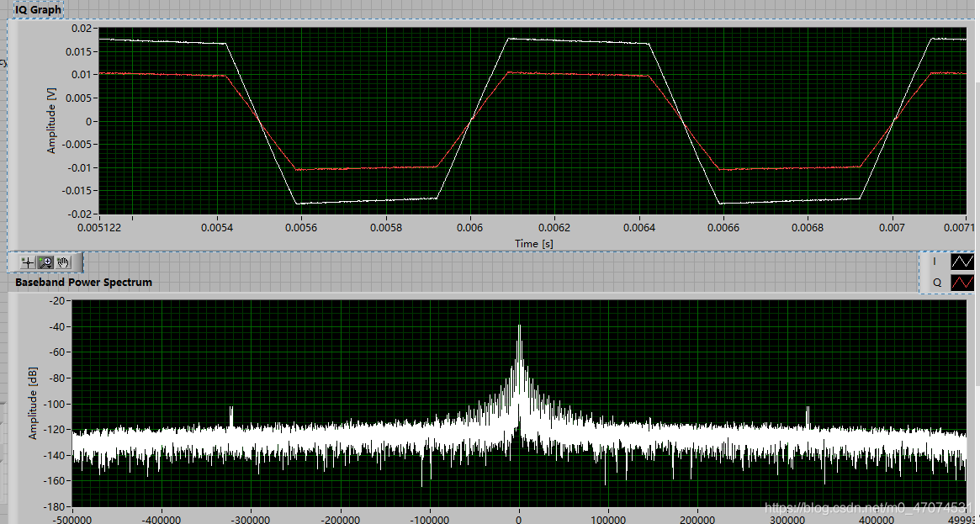Edit the -0.02 IQ amplitude minimum value
The height and width of the screenshot is (524, 980).
(79, 214)
